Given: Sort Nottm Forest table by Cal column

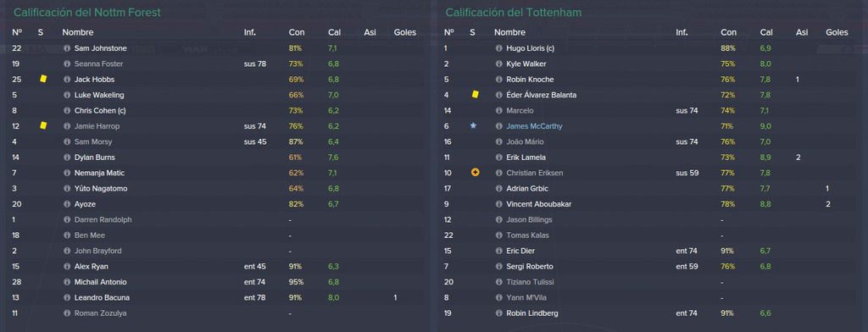Looking at the screenshot, I should pos(334,33).
